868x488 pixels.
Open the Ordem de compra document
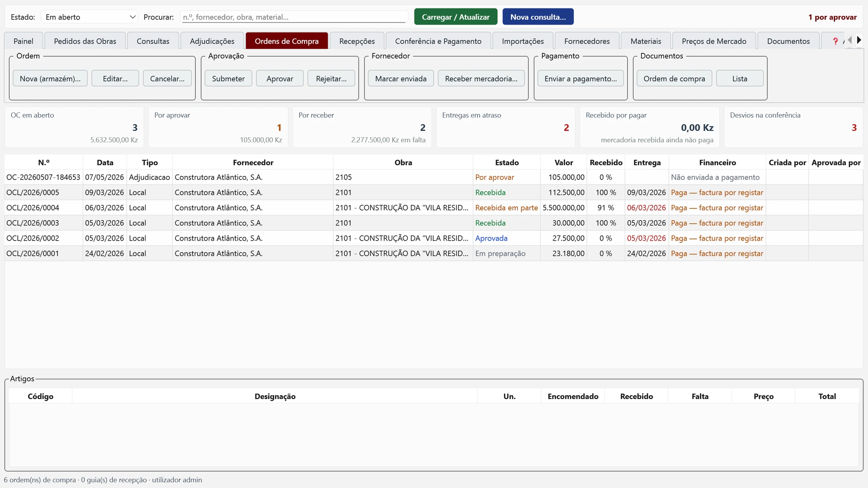[x=674, y=78]
